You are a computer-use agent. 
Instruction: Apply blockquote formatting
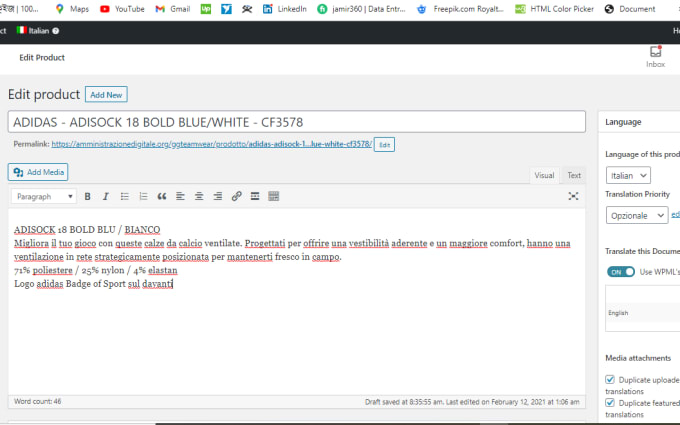coord(162,196)
